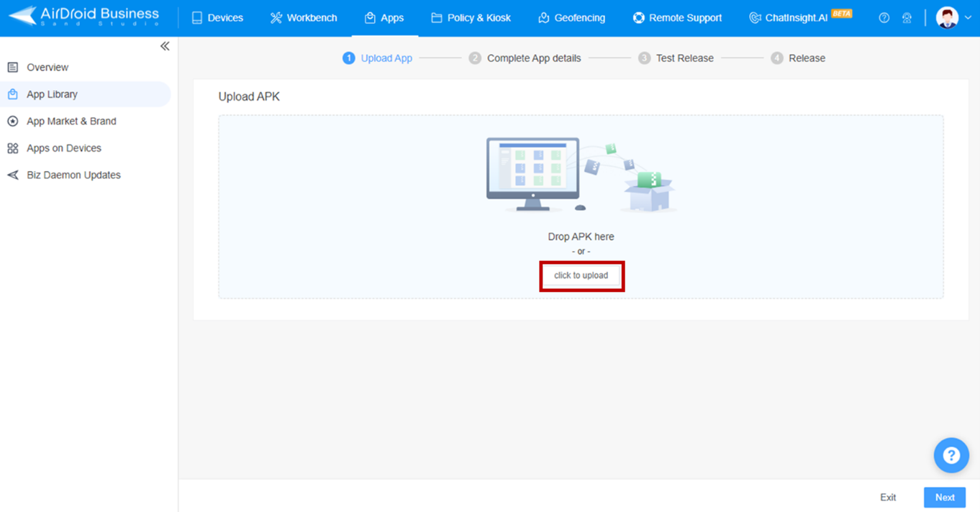Screen dimensions: 980x512
Task: Open Remote Support using its icon
Action: (x=639, y=17)
